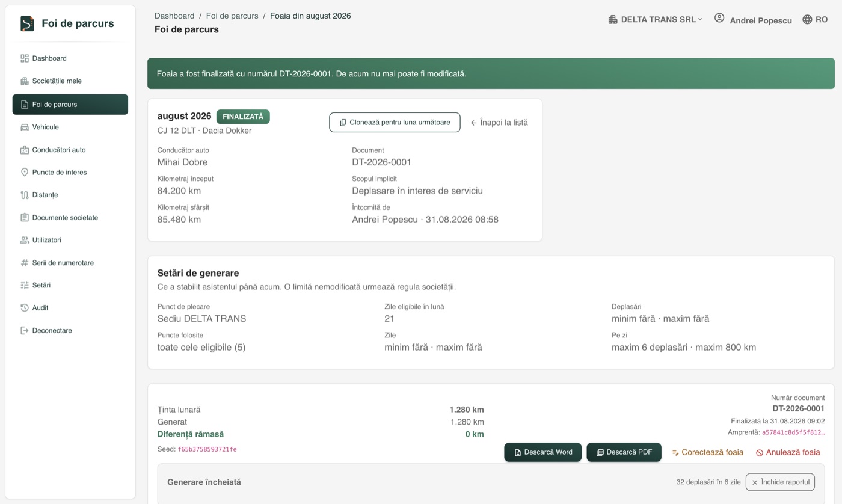Image resolution: width=842 pixels, height=504 pixels.
Task: Click the green finalization success banner text
Action: point(312,74)
